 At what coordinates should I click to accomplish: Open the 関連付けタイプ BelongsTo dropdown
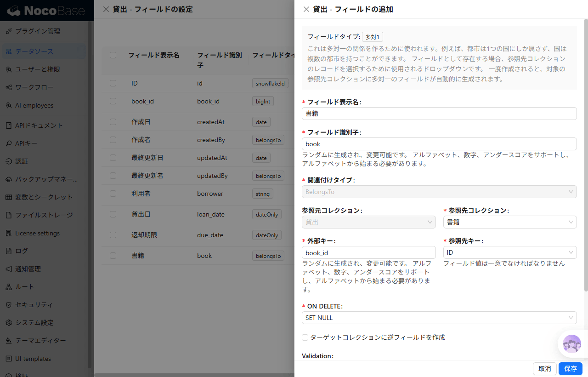(439, 192)
